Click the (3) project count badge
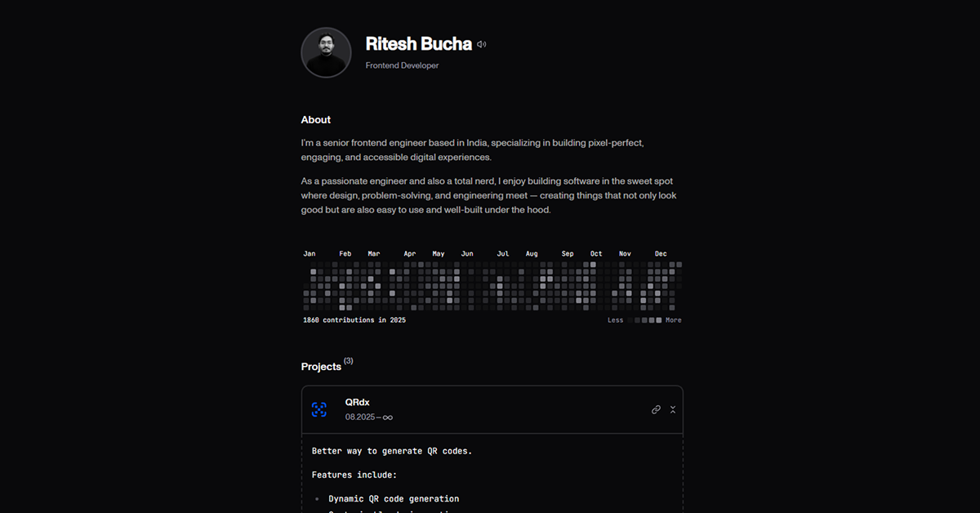 348,360
